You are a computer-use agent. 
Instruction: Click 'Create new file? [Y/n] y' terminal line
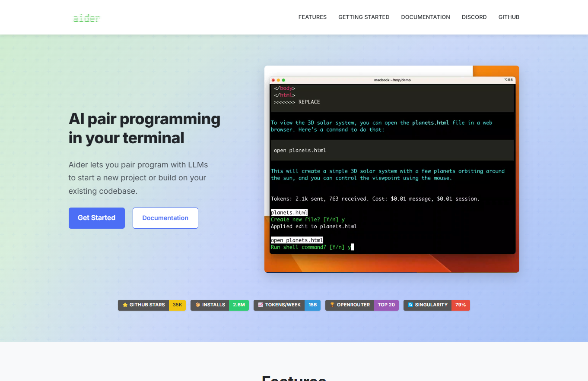point(308,220)
